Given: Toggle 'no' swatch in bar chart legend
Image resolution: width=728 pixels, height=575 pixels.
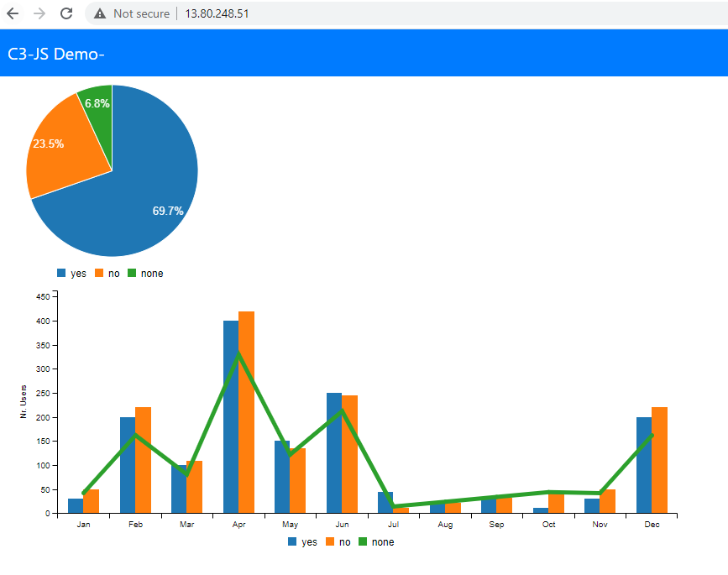Looking at the screenshot, I should 330,541.
